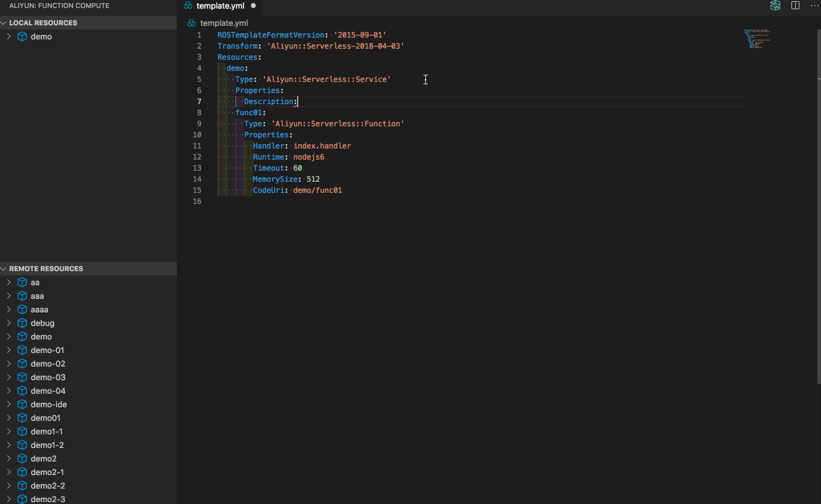Click the Transform 'Aliyun::Serverless-2018-04-03' line
Image resolution: width=821 pixels, height=504 pixels.
[x=311, y=46]
